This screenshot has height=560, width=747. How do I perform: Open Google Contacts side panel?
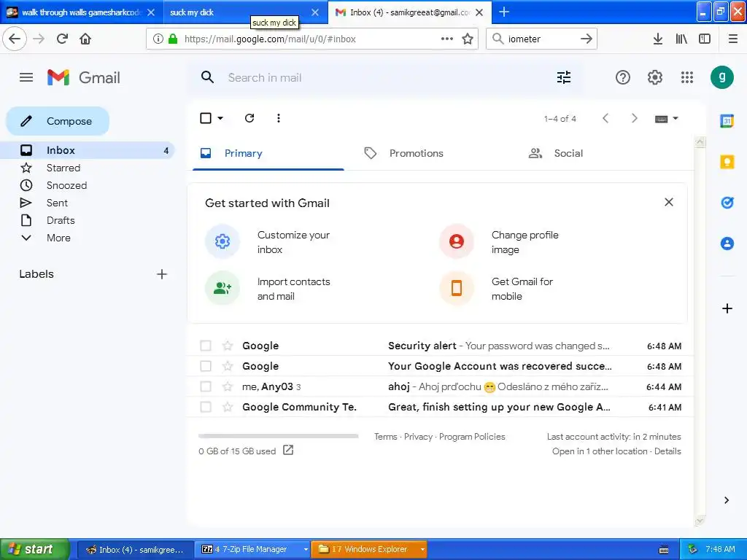coord(727,244)
